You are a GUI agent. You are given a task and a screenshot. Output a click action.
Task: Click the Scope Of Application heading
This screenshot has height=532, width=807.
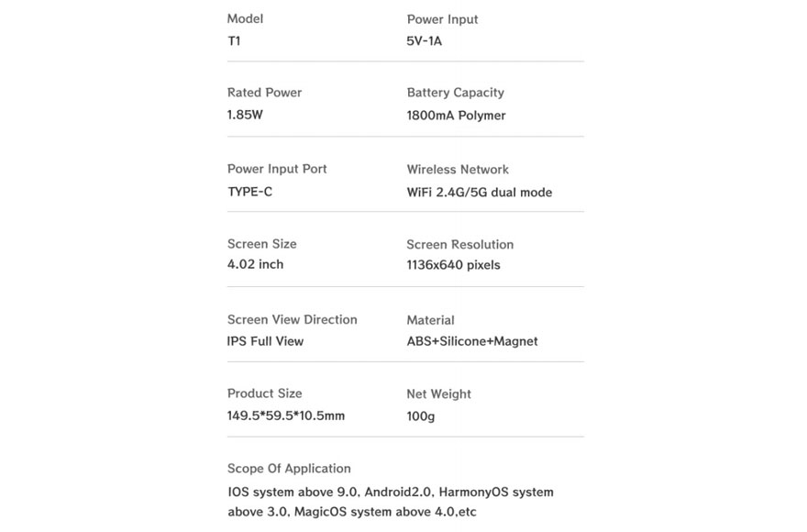(289, 469)
